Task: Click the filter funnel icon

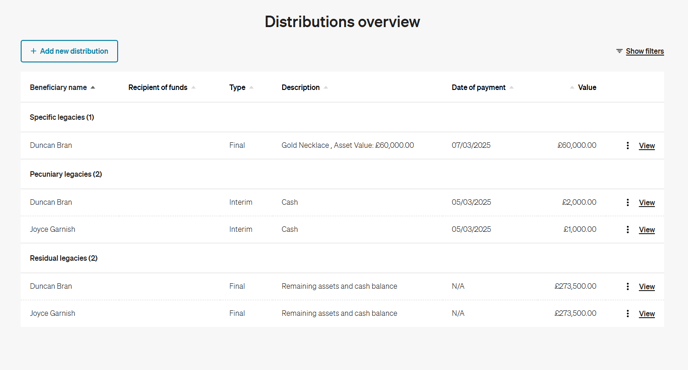Action: tap(619, 51)
